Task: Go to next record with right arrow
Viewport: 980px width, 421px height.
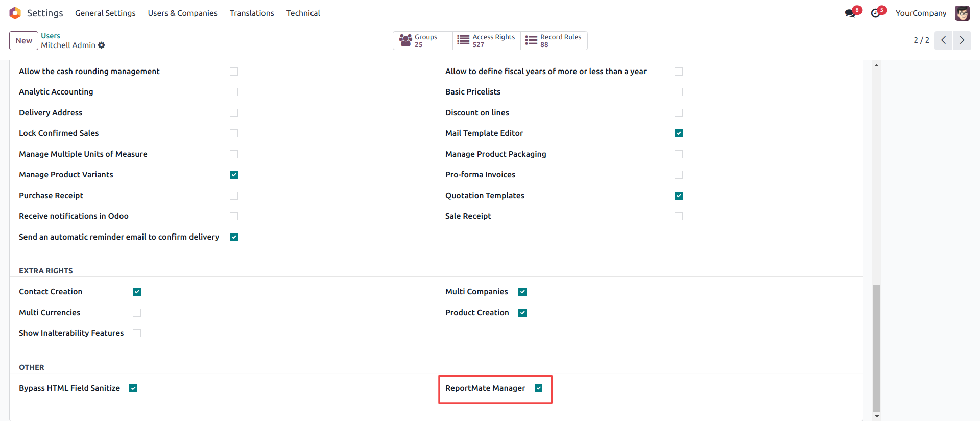Action: click(962, 40)
